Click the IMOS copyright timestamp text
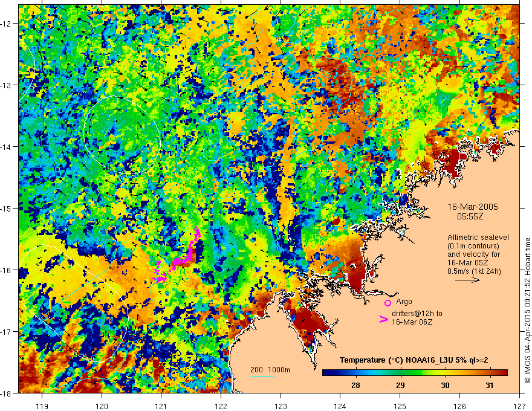The image size is (532, 411). click(528, 311)
